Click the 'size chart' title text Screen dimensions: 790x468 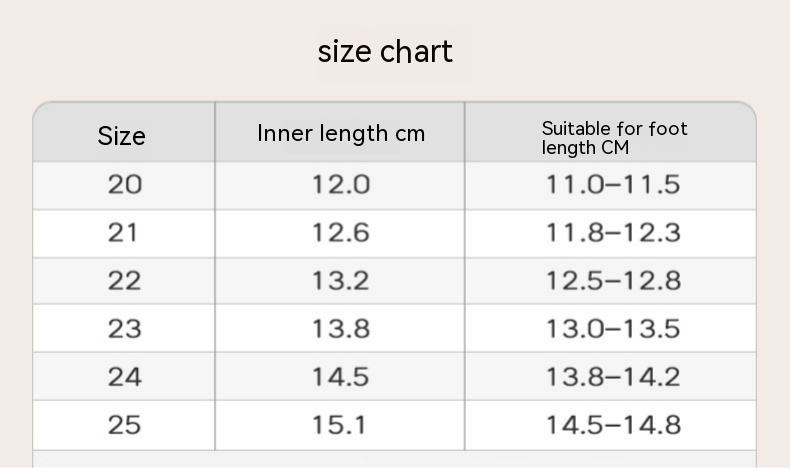pyautogui.click(x=385, y=52)
